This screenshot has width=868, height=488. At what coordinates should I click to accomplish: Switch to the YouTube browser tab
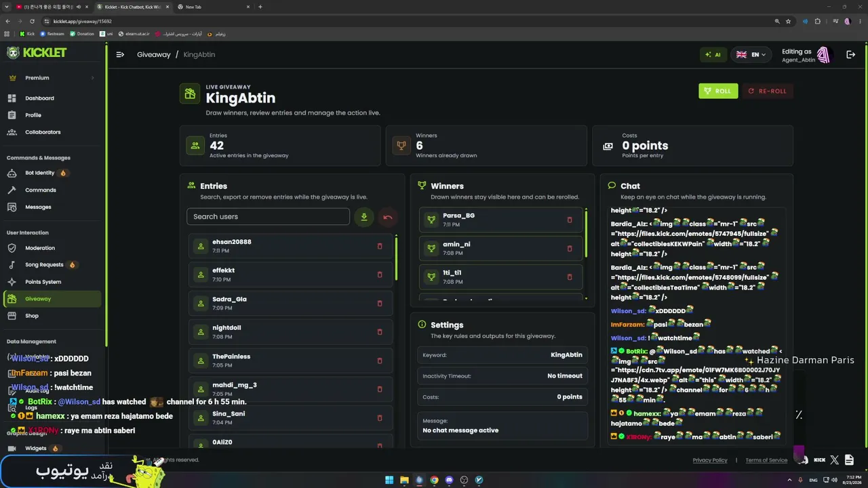point(50,7)
